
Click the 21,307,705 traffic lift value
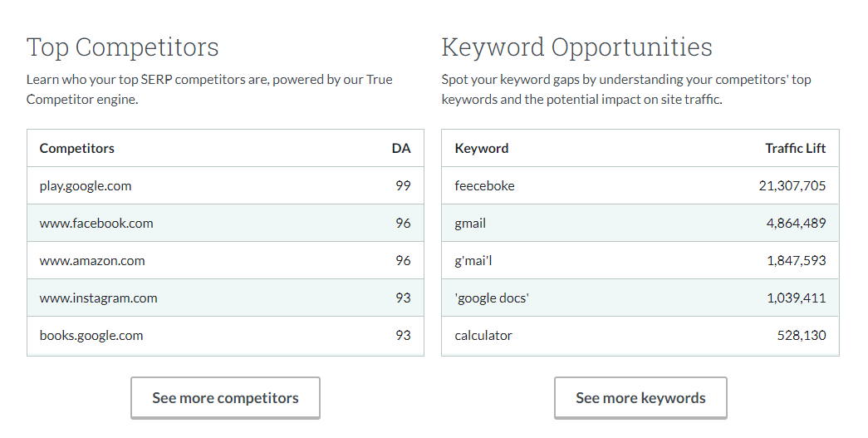[792, 186]
